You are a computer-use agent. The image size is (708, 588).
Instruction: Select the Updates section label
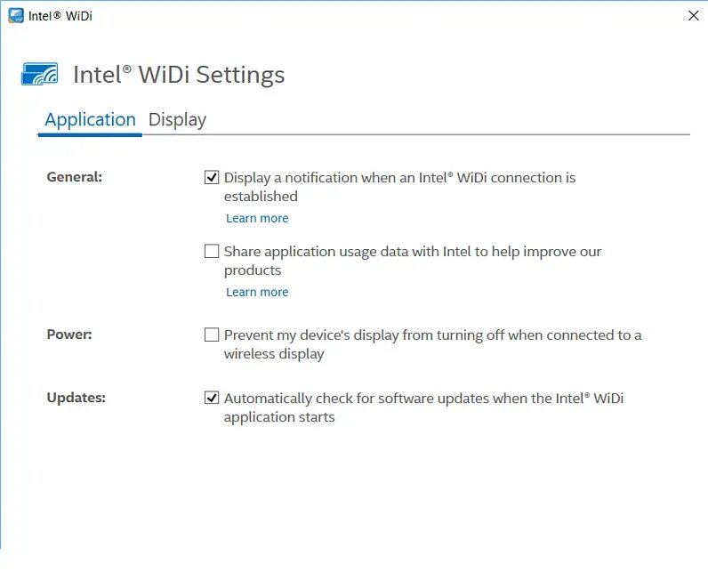coord(76,398)
